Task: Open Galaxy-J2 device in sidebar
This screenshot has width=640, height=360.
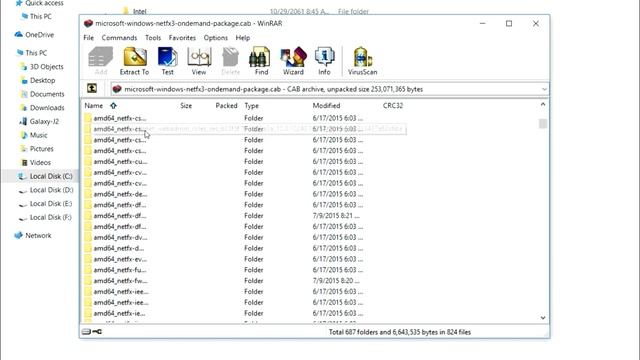Action: [x=40, y=121]
